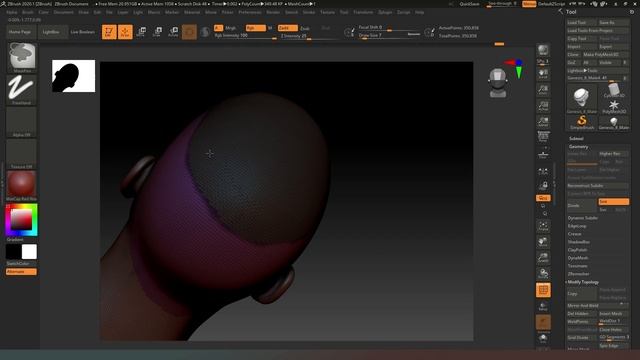Collapse the Modify Topology section
Image resolution: width=640 pixels, height=360 pixels.
(x=583, y=282)
